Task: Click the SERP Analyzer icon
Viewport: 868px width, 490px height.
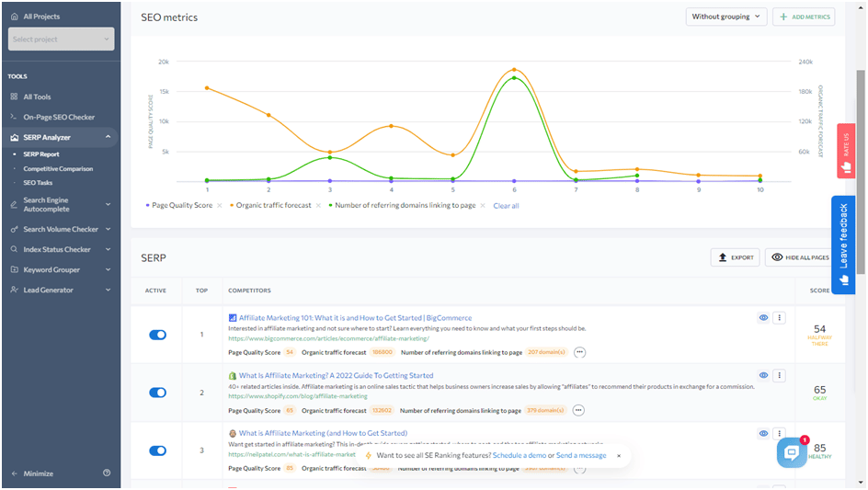Action: (15, 137)
